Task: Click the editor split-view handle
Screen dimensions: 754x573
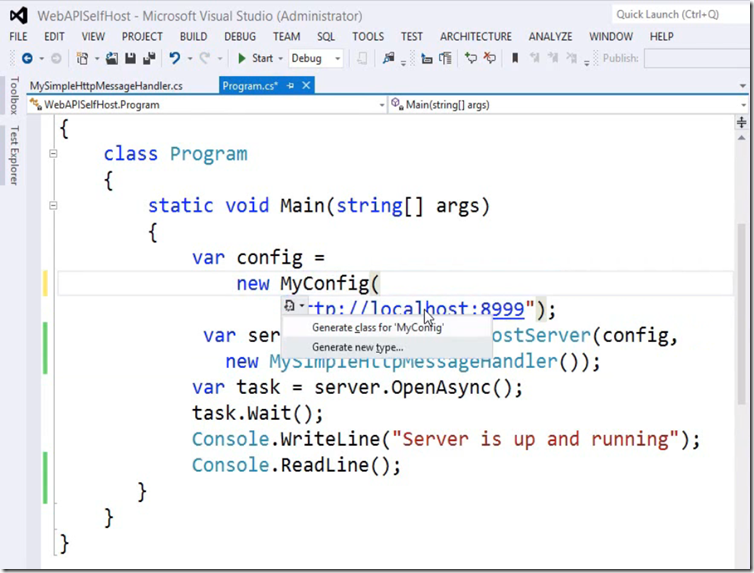Action: click(x=741, y=122)
